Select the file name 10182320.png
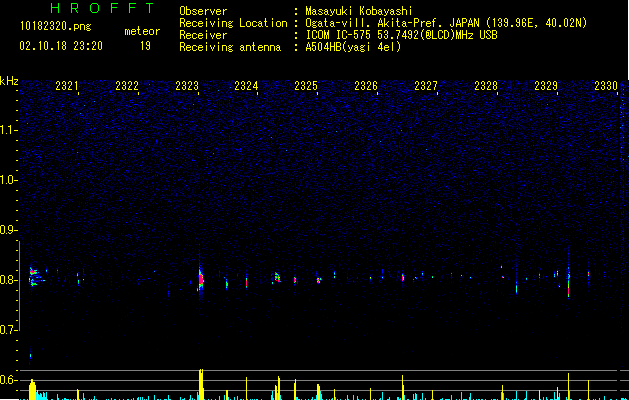 coord(56,26)
